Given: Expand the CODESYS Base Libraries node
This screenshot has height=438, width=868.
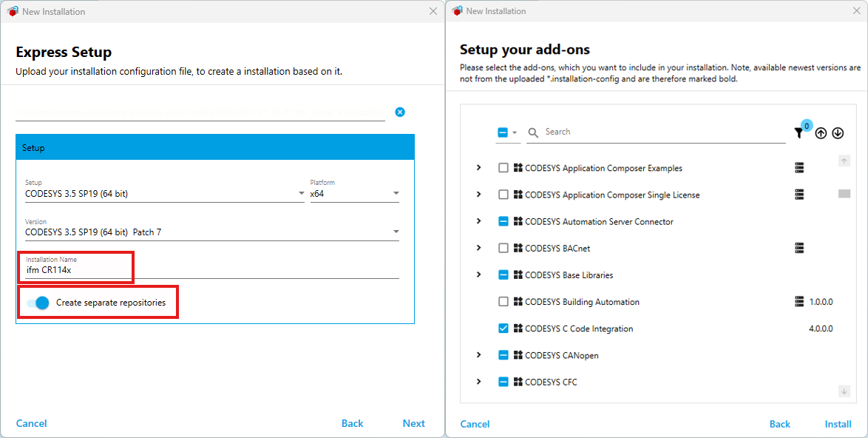Looking at the screenshot, I should pos(479,274).
